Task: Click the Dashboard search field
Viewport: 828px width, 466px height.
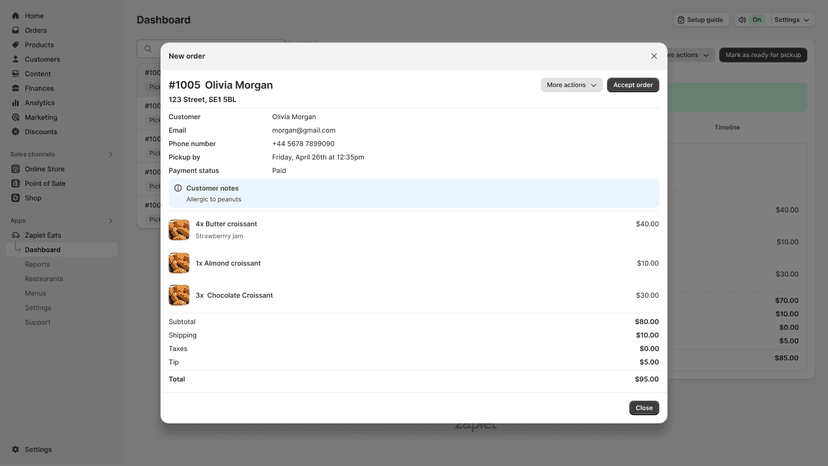Action: click(211, 49)
